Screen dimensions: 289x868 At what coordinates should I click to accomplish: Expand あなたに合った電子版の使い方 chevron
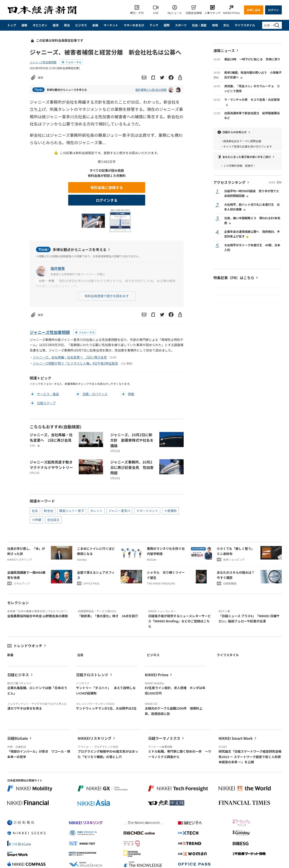[273, 157]
